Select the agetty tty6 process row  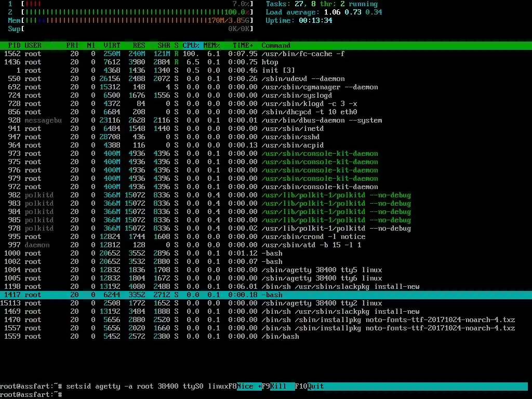[266, 278]
